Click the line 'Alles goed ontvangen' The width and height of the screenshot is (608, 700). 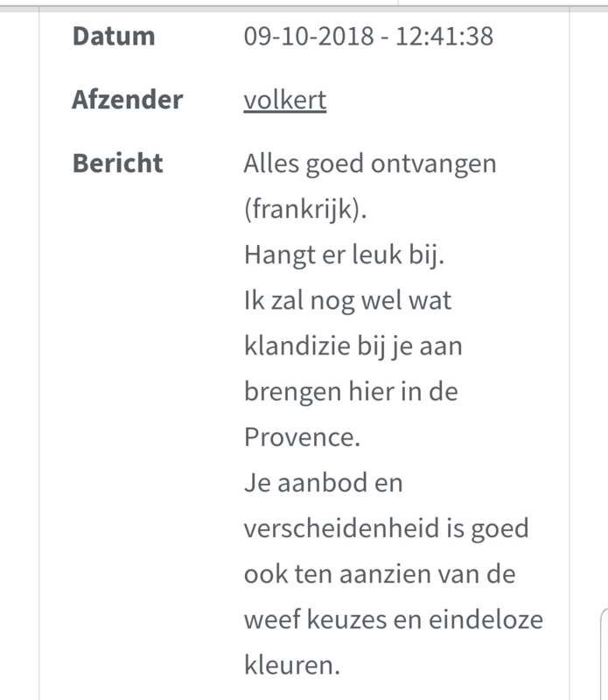pos(370,164)
